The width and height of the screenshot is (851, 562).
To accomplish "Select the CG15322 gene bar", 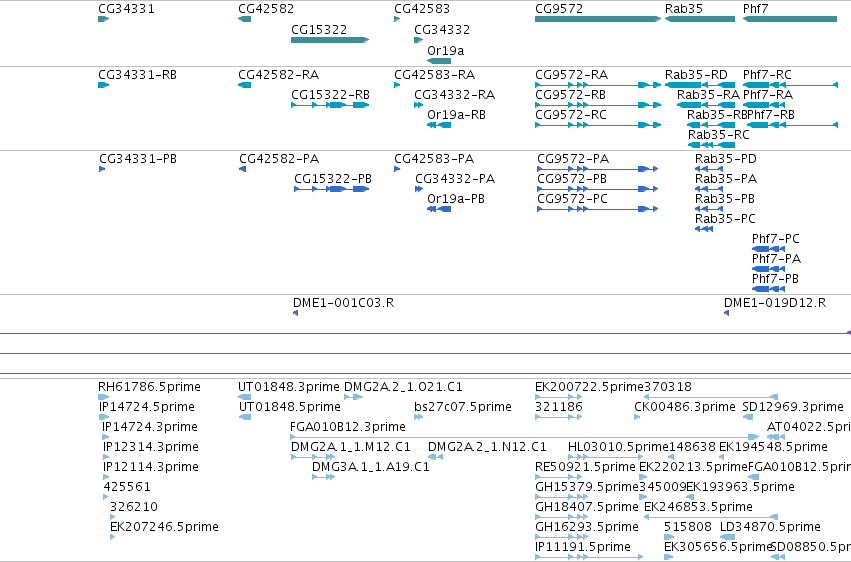I will 330,40.
